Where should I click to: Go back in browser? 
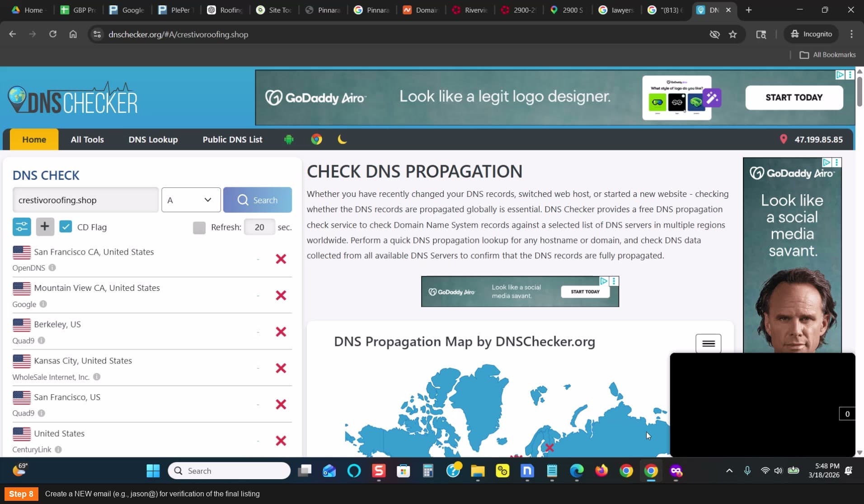pyautogui.click(x=13, y=34)
